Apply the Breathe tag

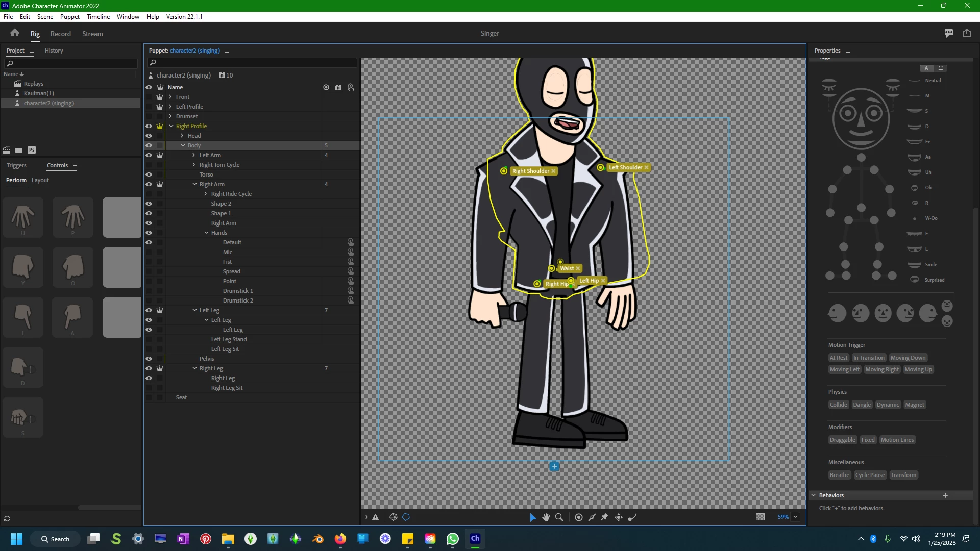(x=839, y=475)
